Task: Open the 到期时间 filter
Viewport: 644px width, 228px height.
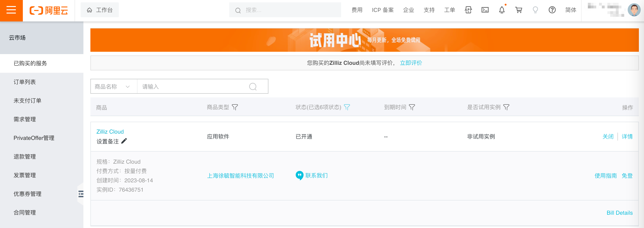Action: pos(412,107)
